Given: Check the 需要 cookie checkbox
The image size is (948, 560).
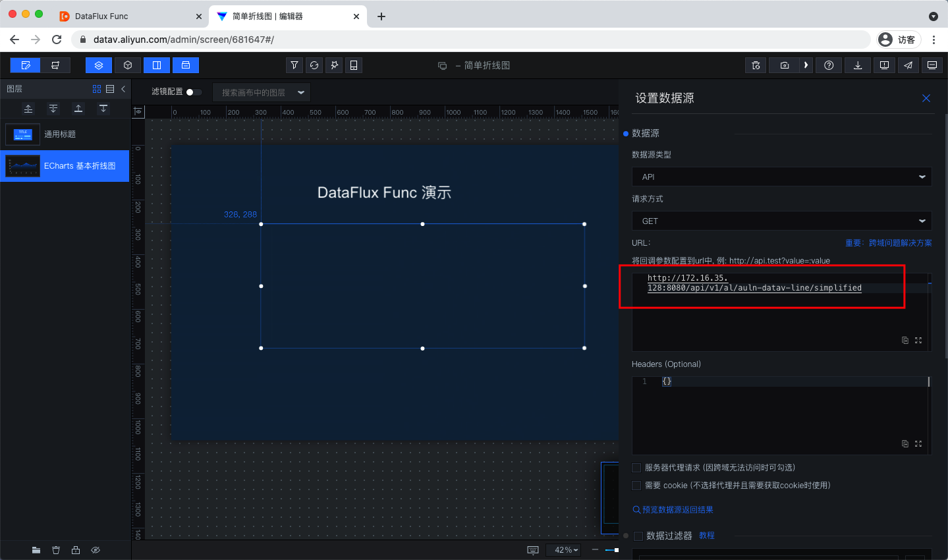Looking at the screenshot, I should (x=636, y=486).
